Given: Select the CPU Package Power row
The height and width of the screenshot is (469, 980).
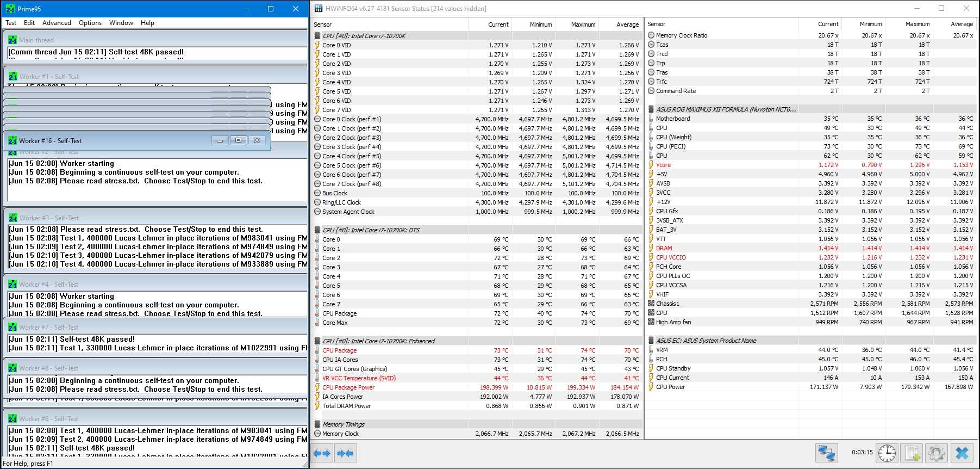Looking at the screenshot, I should [x=348, y=387].
